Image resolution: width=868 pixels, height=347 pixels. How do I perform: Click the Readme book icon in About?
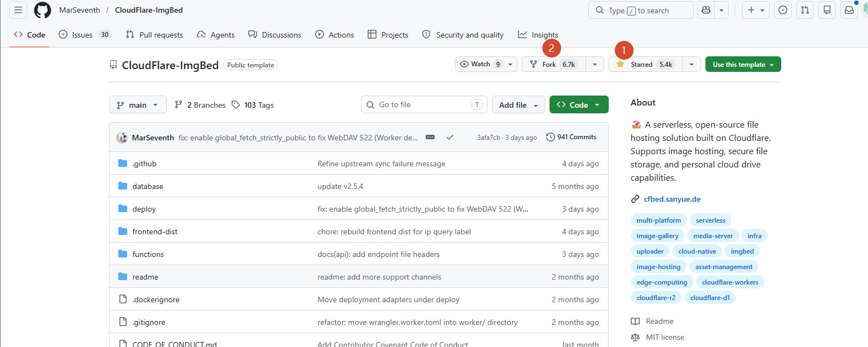[635, 321]
